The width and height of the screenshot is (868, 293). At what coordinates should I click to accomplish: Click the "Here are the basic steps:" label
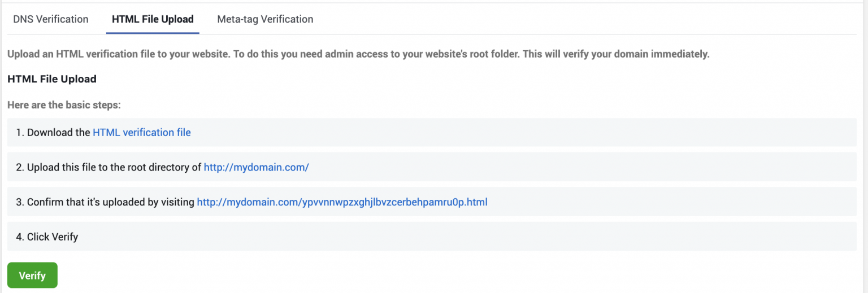click(64, 105)
